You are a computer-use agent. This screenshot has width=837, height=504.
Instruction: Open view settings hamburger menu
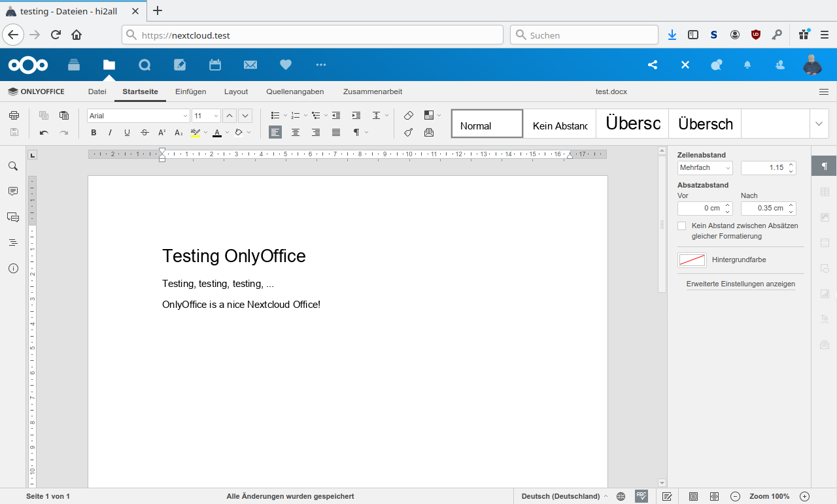824,92
